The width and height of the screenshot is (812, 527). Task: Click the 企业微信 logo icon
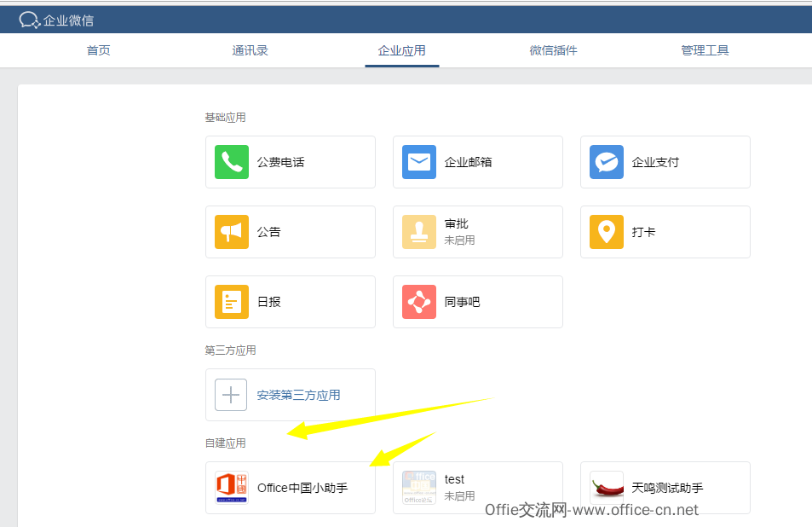click(29, 20)
